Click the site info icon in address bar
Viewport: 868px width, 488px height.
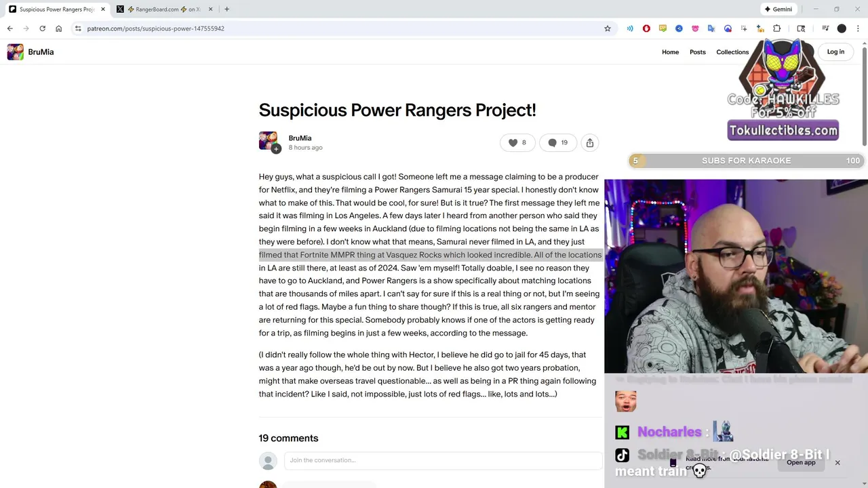pyautogui.click(x=78, y=28)
